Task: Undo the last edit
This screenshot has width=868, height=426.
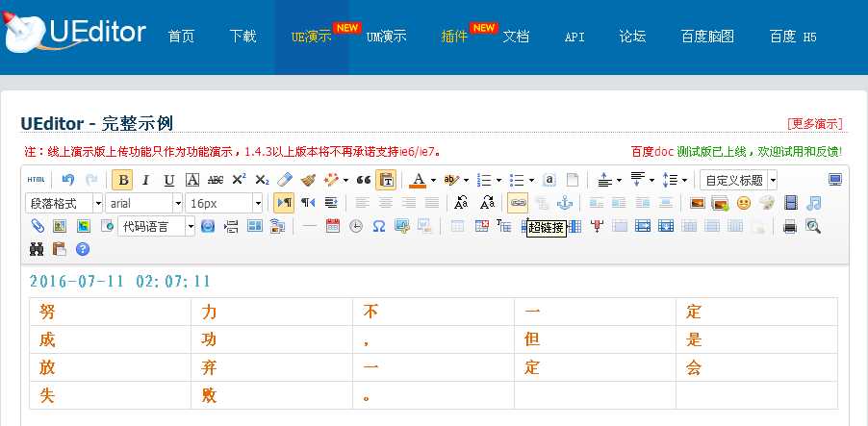Action: tap(68, 180)
